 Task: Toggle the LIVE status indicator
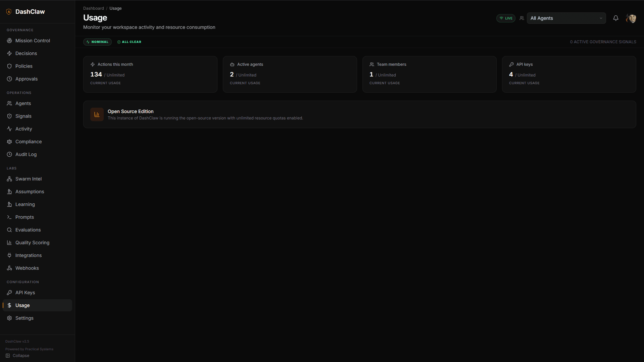[x=506, y=18]
